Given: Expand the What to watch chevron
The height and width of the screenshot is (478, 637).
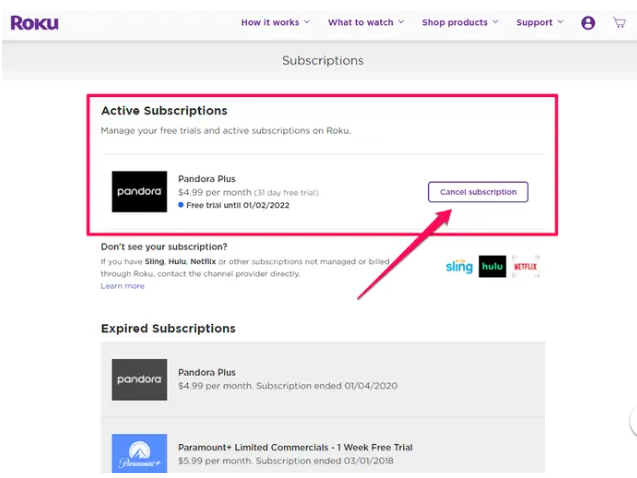Looking at the screenshot, I should coord(401,22).
